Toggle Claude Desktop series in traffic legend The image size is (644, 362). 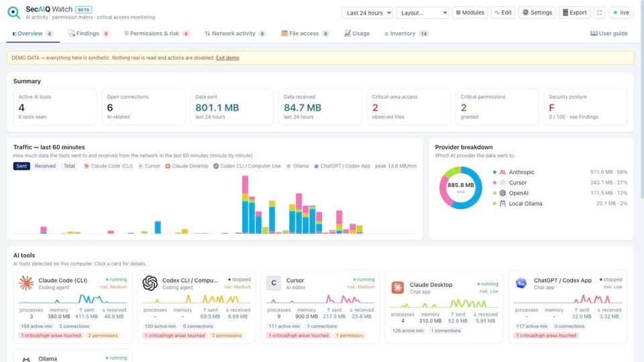[187, 166]
